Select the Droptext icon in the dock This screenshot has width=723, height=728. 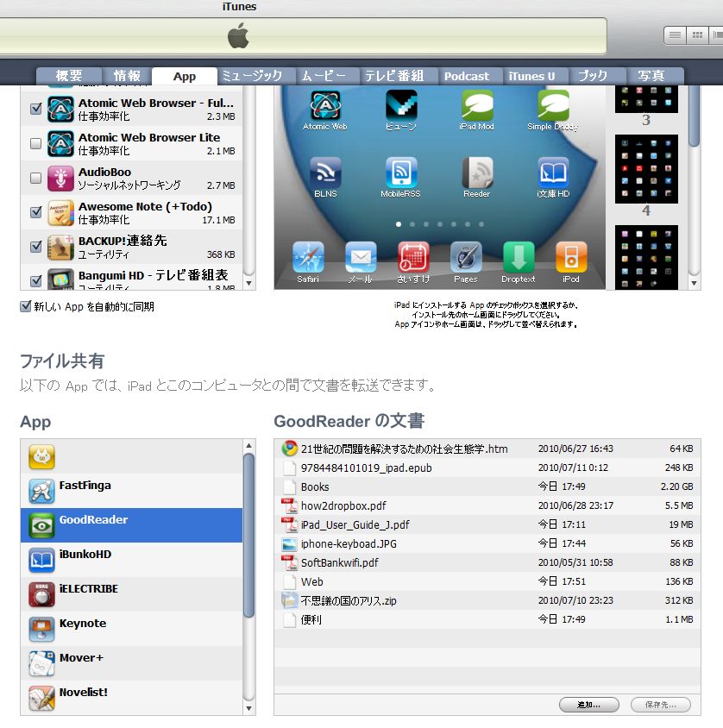pos(519,258)
